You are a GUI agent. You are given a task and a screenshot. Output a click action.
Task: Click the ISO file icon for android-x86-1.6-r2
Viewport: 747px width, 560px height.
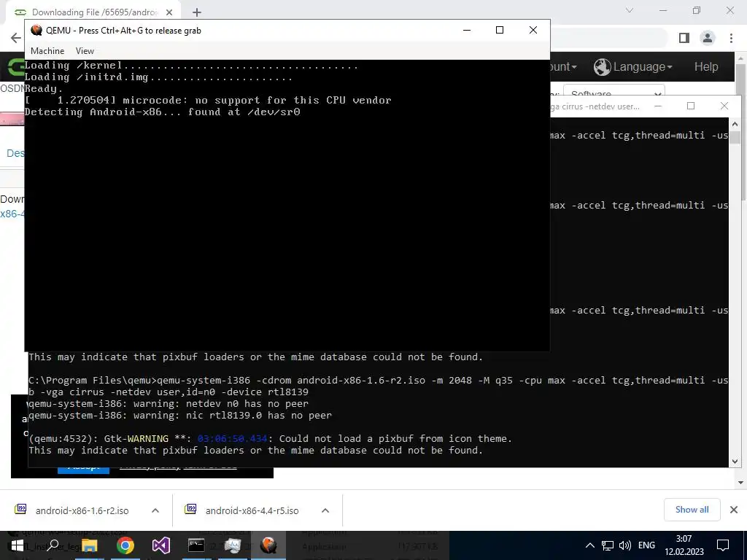20,509
